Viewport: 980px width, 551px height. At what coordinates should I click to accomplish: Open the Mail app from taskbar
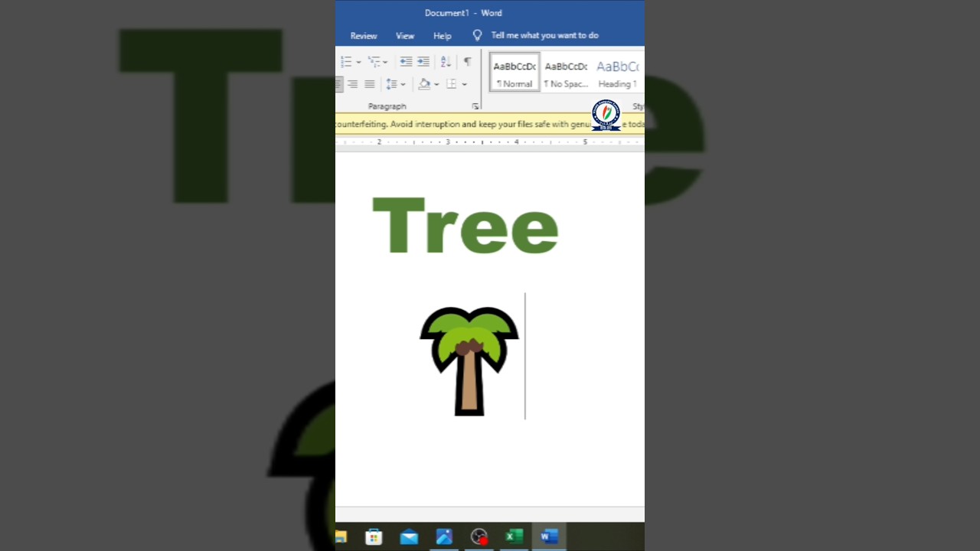(409, 537)
